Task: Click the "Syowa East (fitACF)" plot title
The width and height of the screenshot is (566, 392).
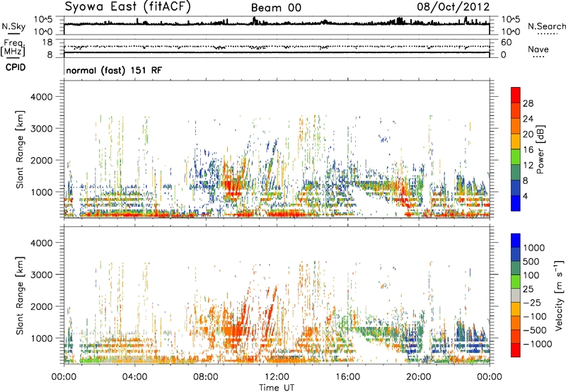Action: pyautogui.click(x=127, y=7)
